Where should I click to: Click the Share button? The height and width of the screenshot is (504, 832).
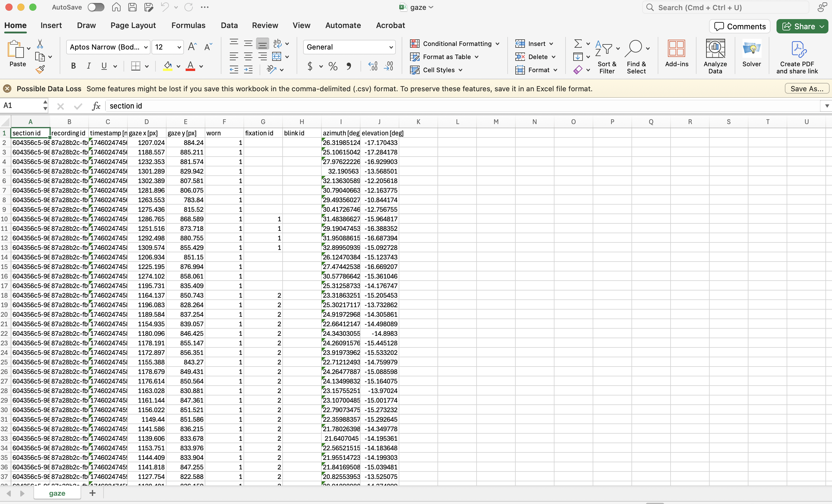(802, 26)
